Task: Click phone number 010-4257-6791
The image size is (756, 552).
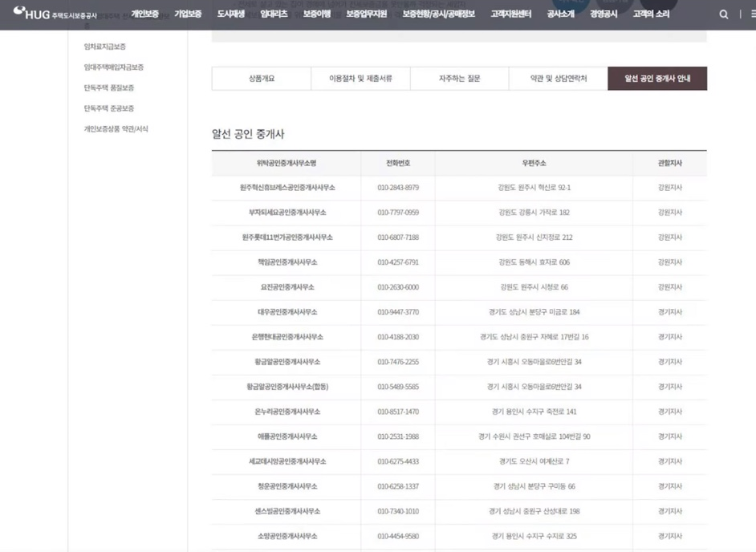Action: tap(398, 262)
